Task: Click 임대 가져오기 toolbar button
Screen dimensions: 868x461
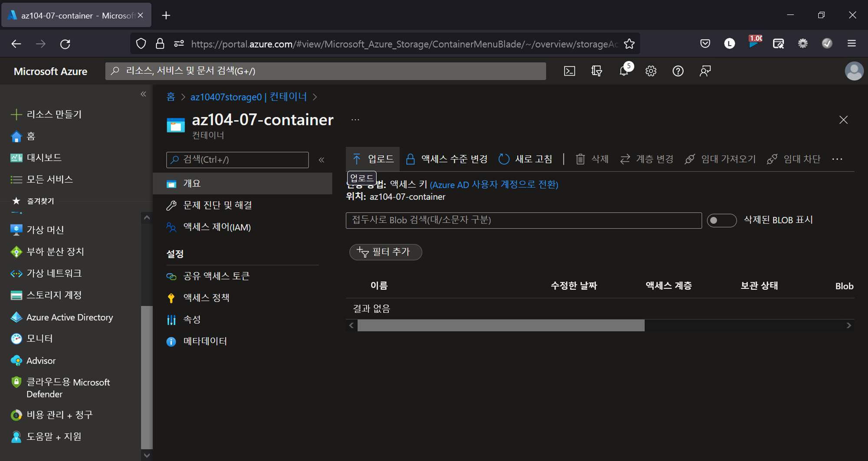Action: point(720,159)
